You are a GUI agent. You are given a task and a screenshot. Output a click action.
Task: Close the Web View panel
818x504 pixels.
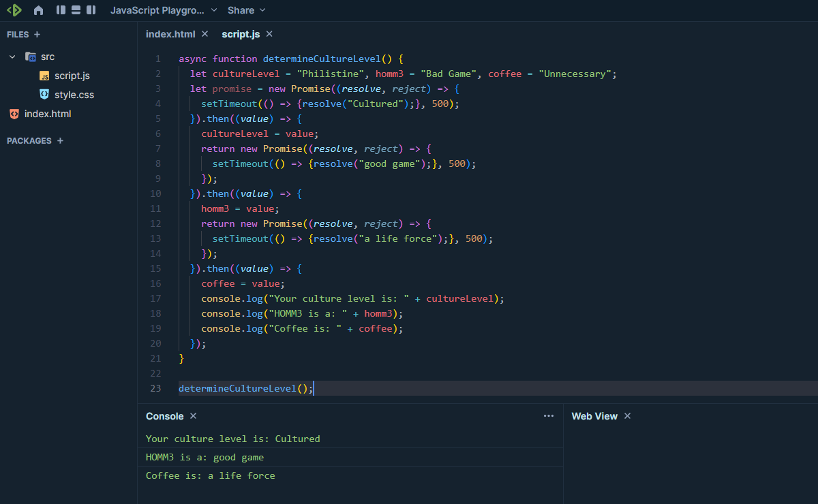point(628,416)
